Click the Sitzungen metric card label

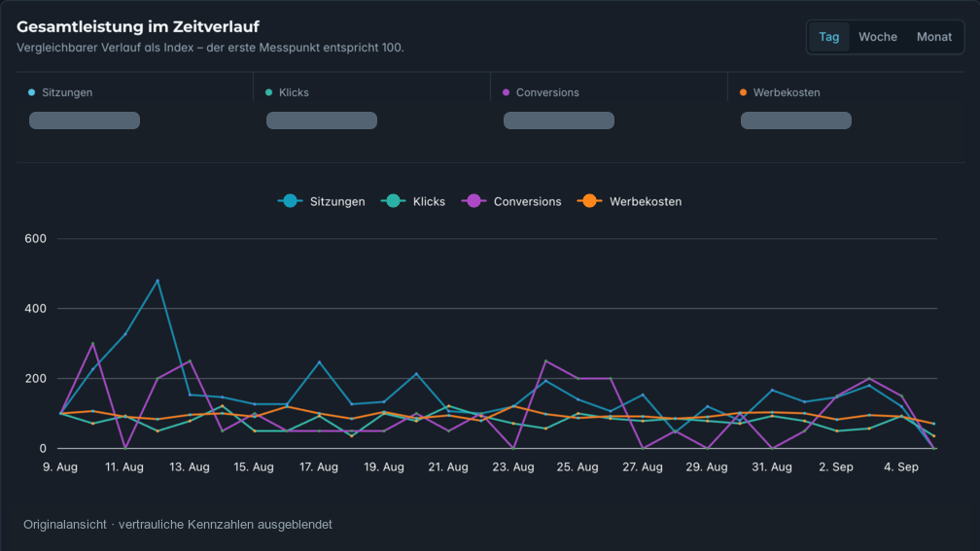coord(67,92)
